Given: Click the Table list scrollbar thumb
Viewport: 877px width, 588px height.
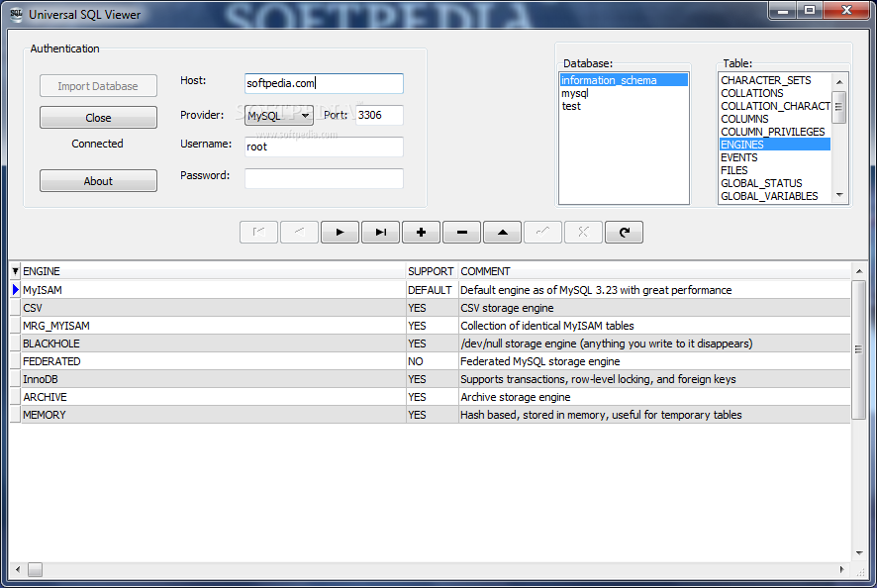Looking at the screenshot, I should (x=839, y=106).
